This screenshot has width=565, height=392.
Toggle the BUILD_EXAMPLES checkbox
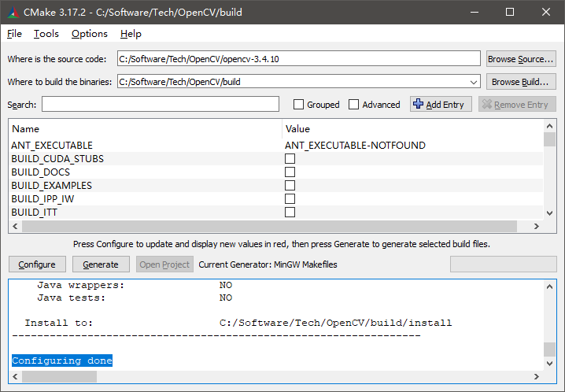(x=290, y=185)
